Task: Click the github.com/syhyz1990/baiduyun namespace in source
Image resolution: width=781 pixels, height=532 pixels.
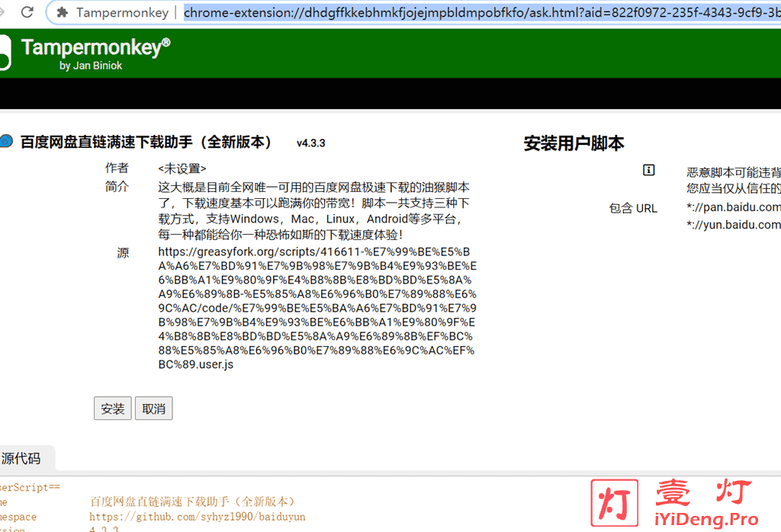Action: click(198, 517)
